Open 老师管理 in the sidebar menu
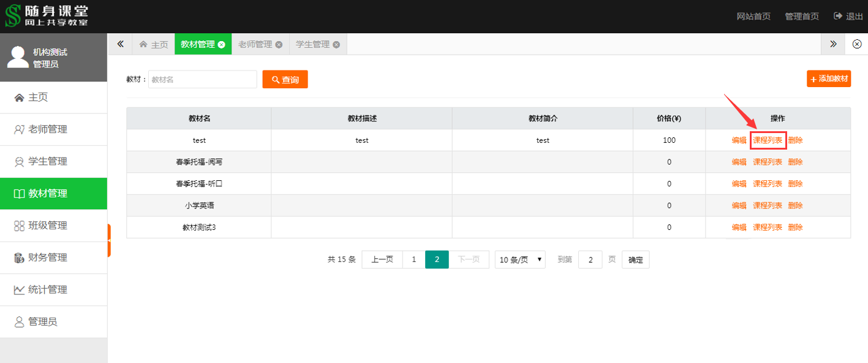 48,129
